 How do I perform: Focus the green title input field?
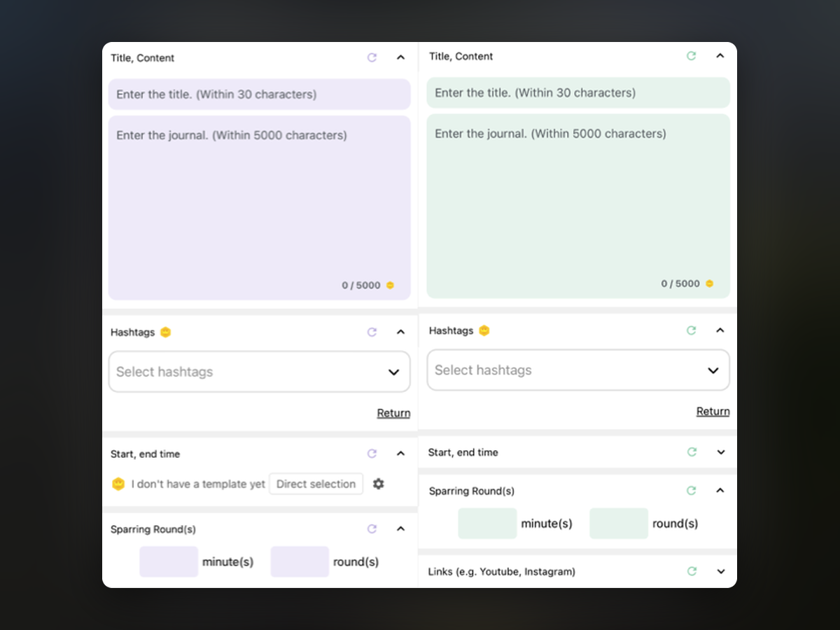578,92
